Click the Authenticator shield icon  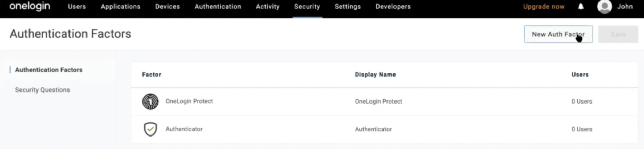click(x=150, y=129)
